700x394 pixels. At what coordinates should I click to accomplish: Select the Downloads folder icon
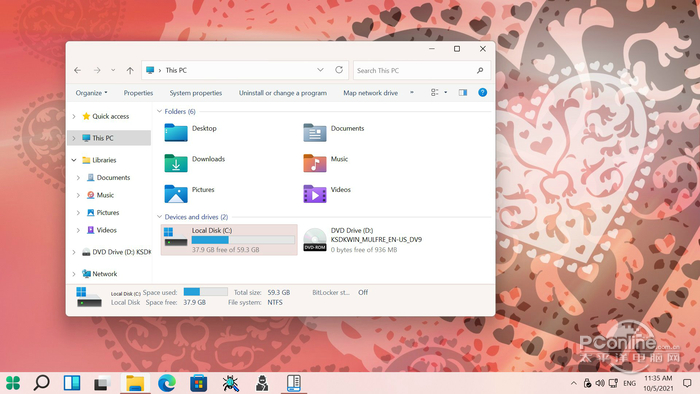[x=176, y=163]
